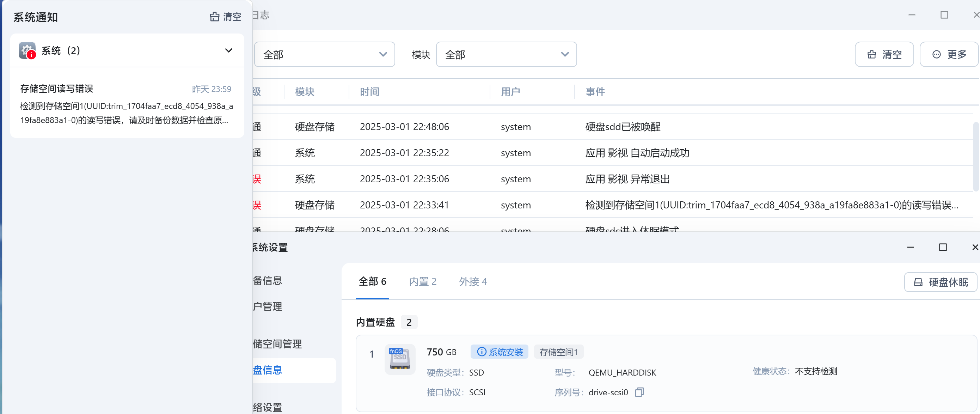Click the 内置硬盘 section heading
The height and width of the screenshot is (414, 980).
375,322
